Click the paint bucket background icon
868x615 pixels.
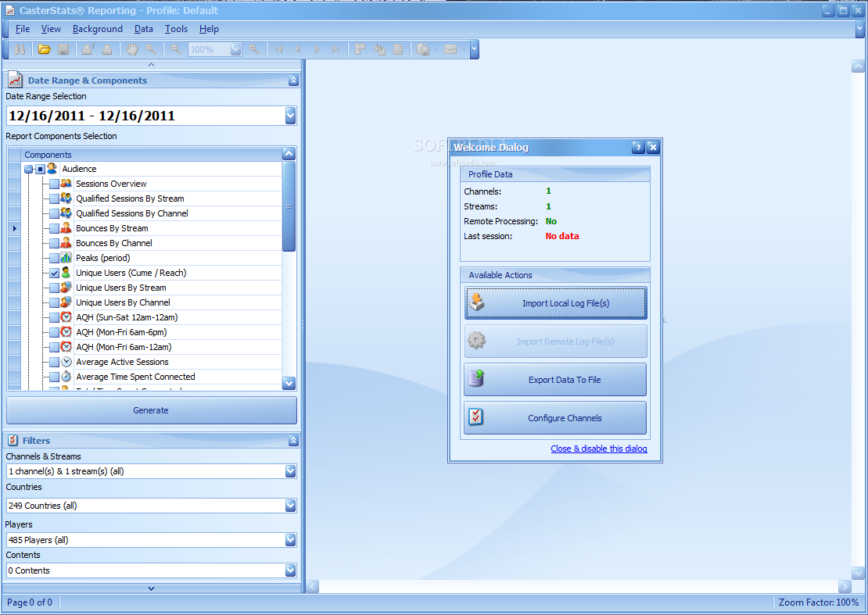[x=379, y=49]
